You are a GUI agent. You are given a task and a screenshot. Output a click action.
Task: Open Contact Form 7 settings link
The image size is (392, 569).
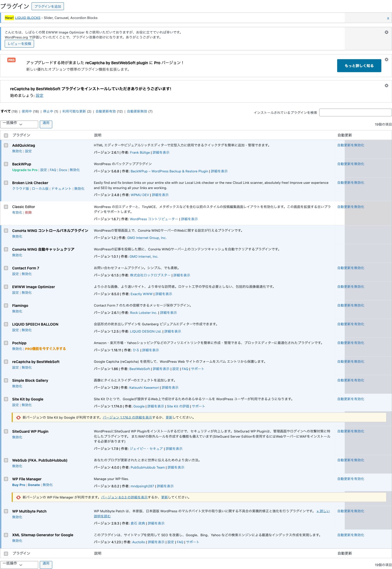[16, 274]
